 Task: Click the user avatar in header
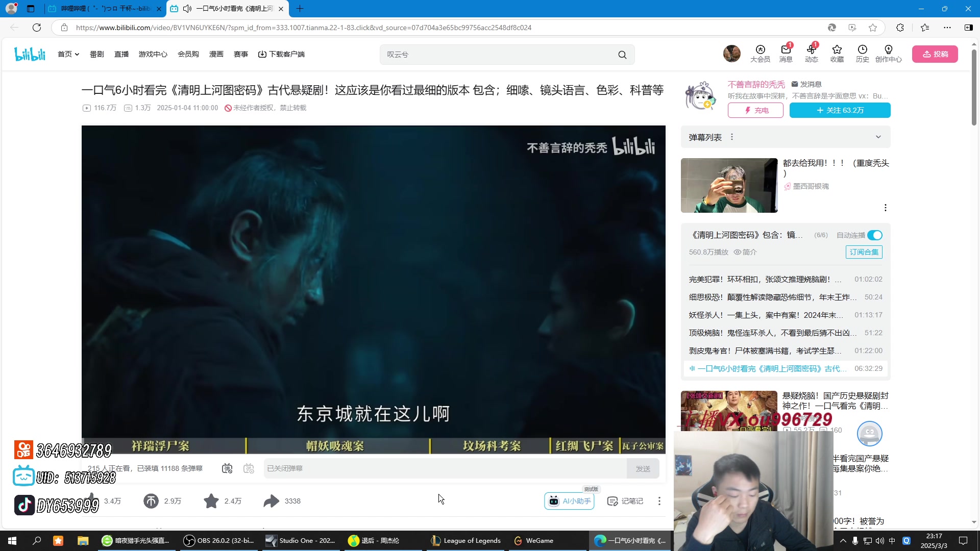click(731, 54)
